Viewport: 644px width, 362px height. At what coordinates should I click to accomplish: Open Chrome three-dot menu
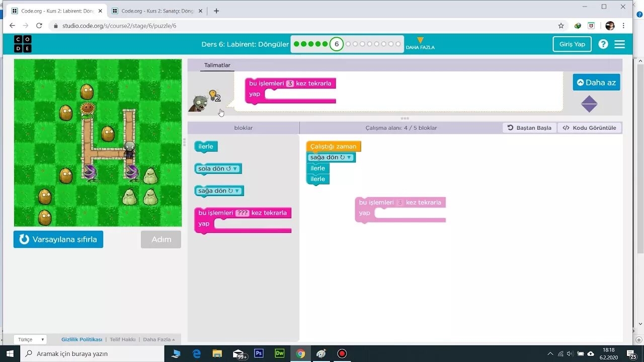click(x=623, y=26)
